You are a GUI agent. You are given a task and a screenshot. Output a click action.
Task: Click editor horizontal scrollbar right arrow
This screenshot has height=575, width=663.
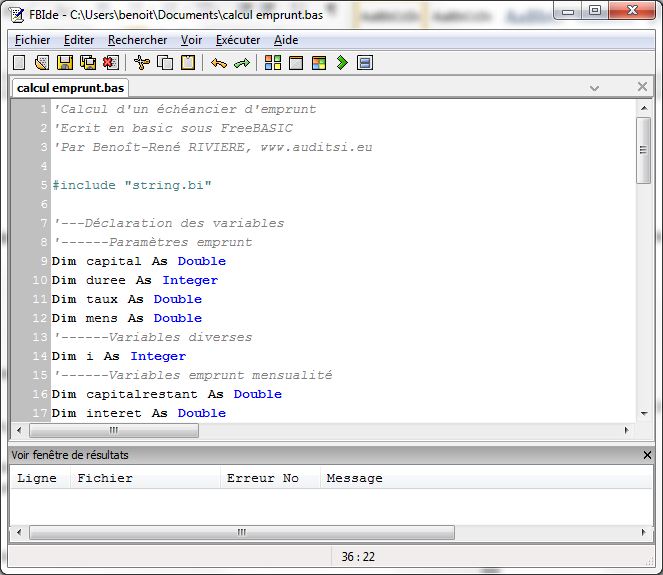pos(626,430)
